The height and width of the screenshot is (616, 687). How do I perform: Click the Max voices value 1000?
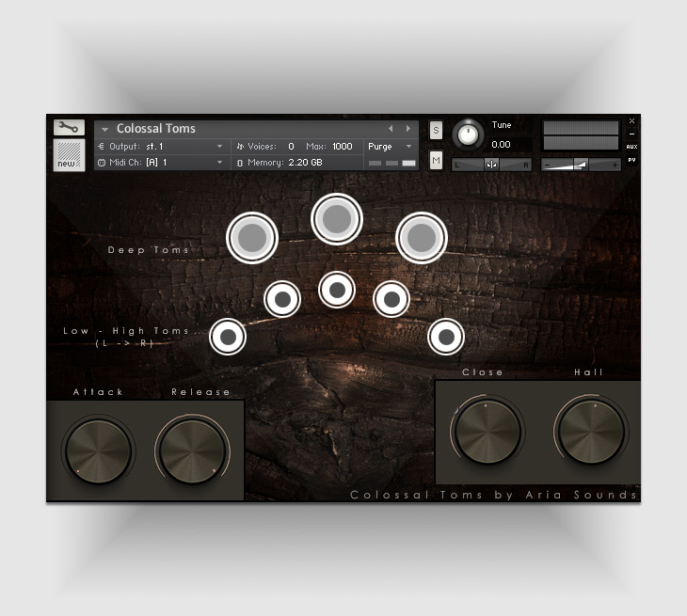[343, 147]
